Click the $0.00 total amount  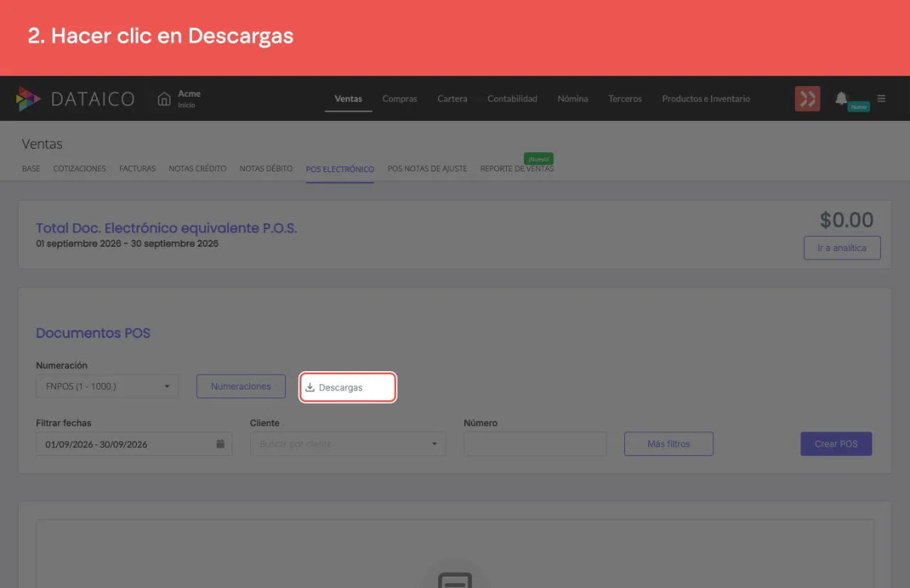pyautogui.click(x=847, y=220)
